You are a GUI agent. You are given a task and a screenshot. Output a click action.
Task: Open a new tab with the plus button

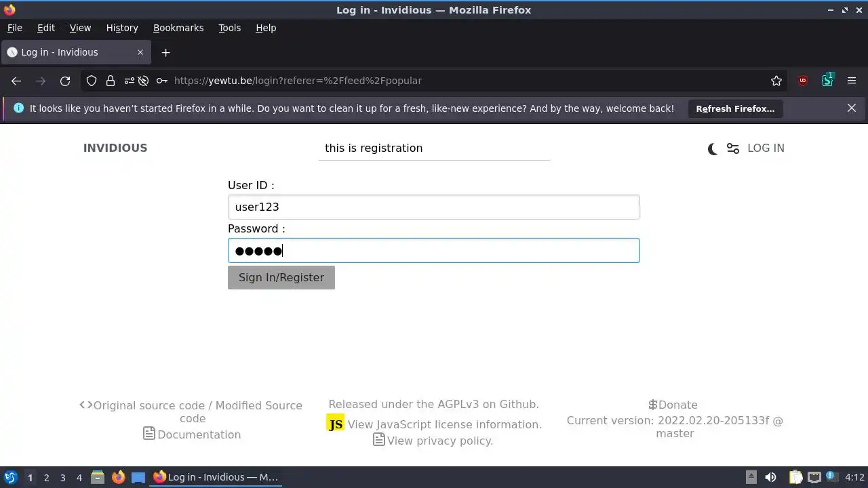(x=165, y=52)
